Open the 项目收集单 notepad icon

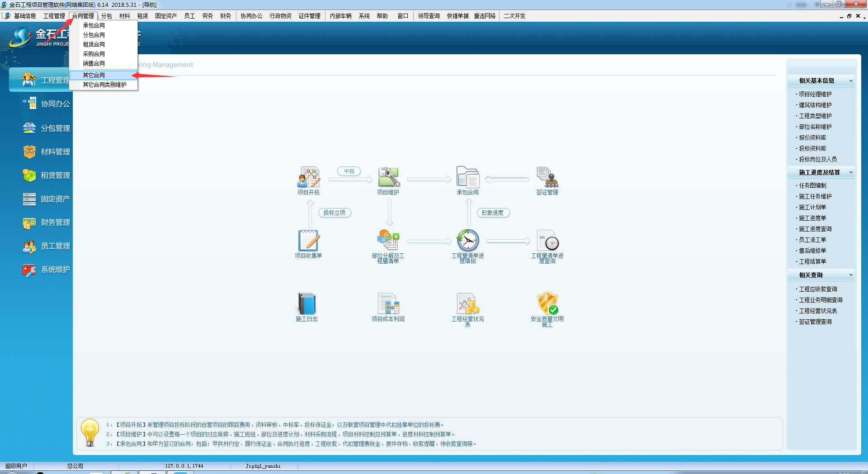tap(309, 241)
